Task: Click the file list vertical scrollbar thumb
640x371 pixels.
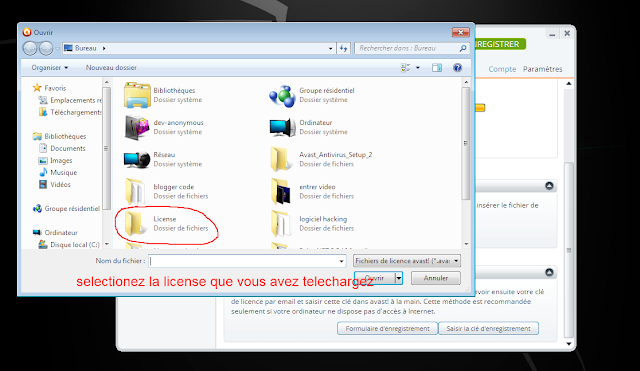Action: [466, 143]
